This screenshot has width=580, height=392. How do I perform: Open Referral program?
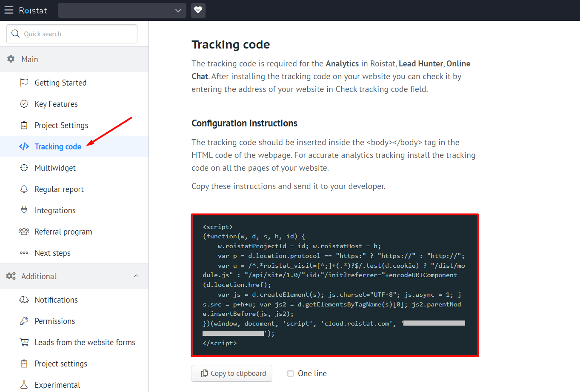[63, 232]
